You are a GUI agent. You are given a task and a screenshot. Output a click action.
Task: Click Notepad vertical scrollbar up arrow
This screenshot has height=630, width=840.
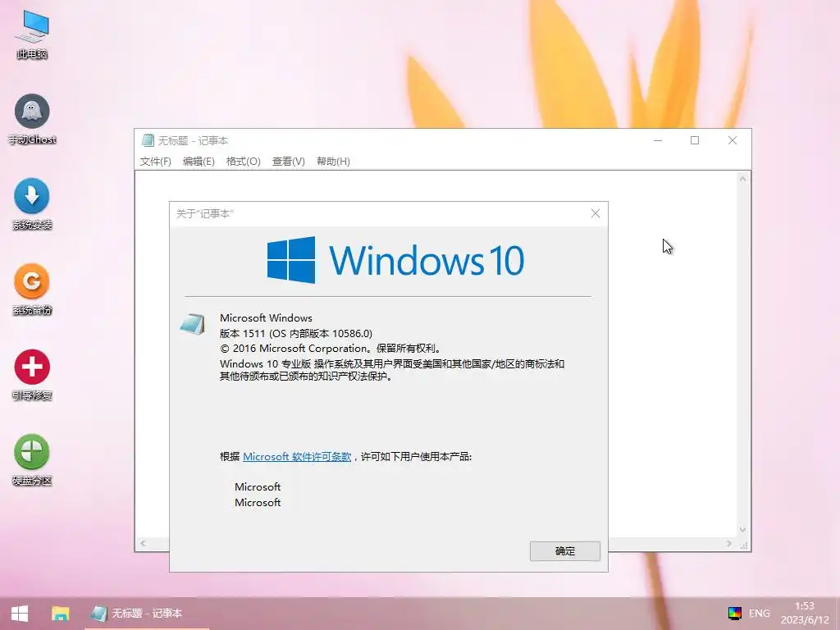click(742, 179)
